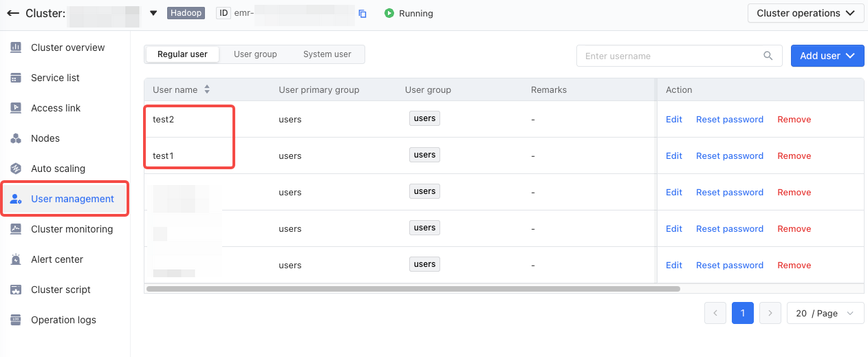Viewport: 868px width, 357px height.
Task: Reset password for test1
Action: click(730, 155)
